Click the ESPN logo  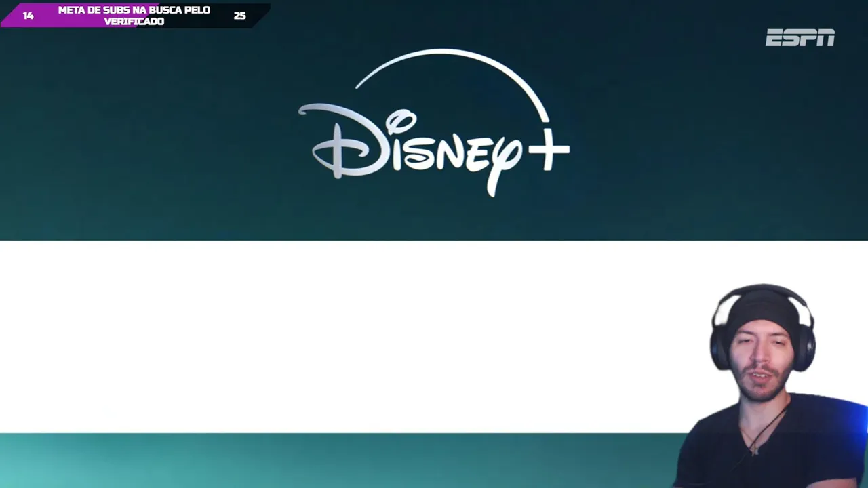click(x=800, y=38)
